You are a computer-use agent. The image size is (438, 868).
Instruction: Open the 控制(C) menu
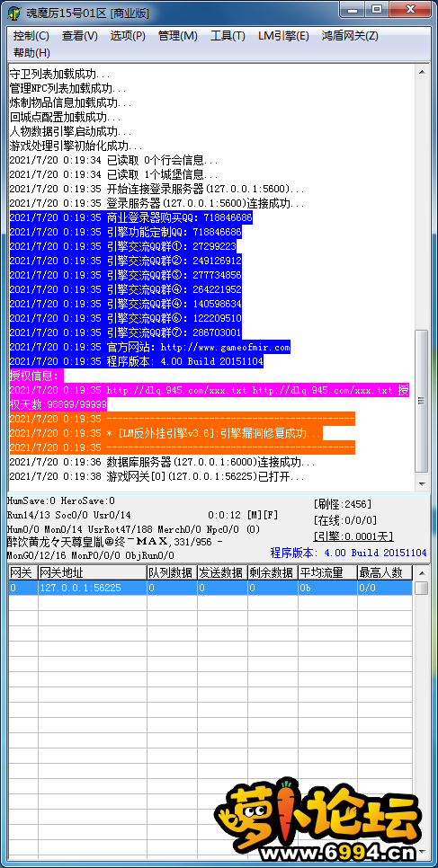[31, 36]
